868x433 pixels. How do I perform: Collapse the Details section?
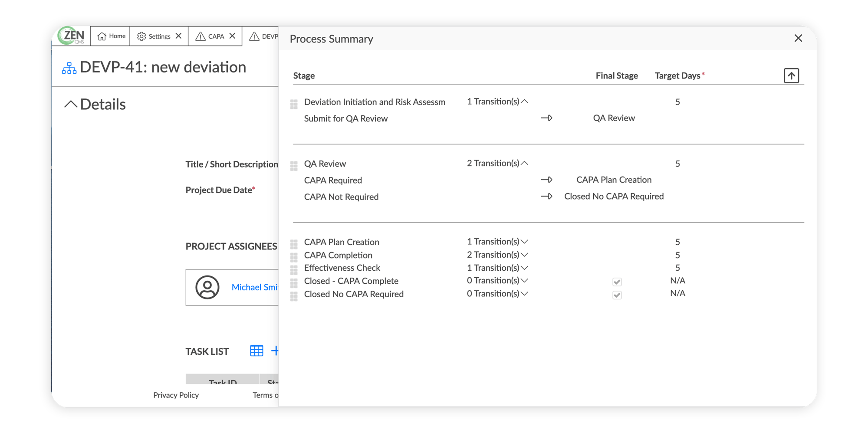tap(71, 104)
